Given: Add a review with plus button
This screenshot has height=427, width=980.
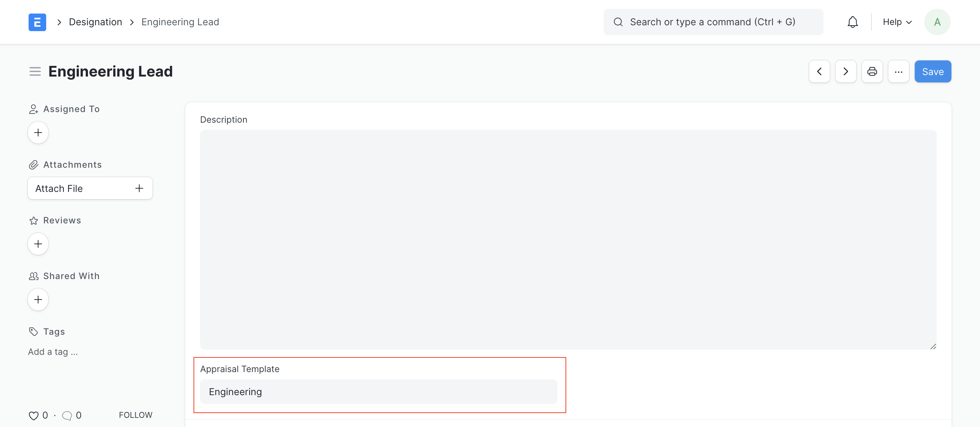Looking at the screenshot, I should (x=38, y=244).
